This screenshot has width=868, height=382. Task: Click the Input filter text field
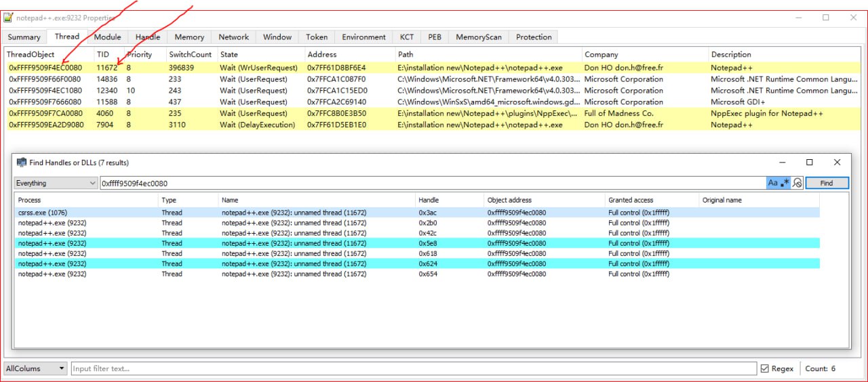pos(414,368)
